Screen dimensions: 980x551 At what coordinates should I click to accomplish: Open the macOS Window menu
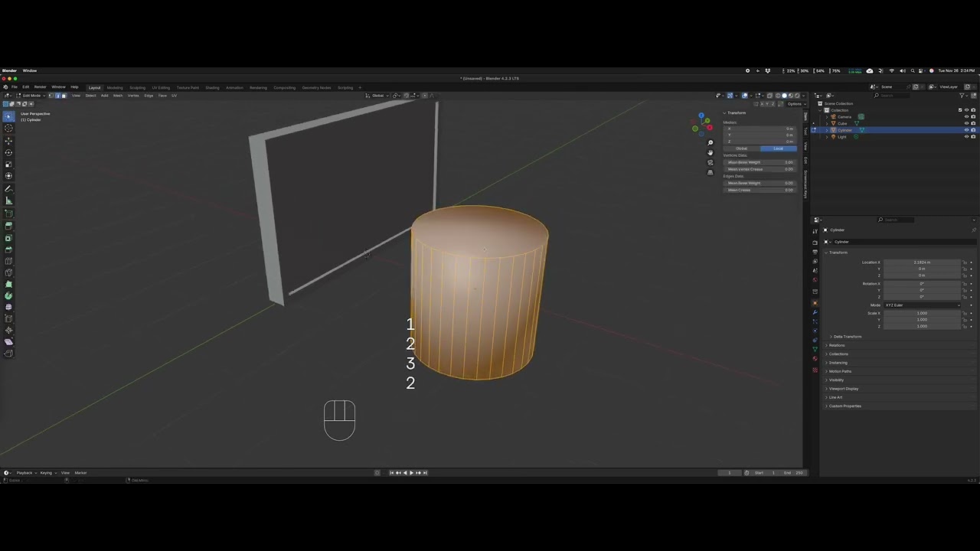click(x=30, y=70)
